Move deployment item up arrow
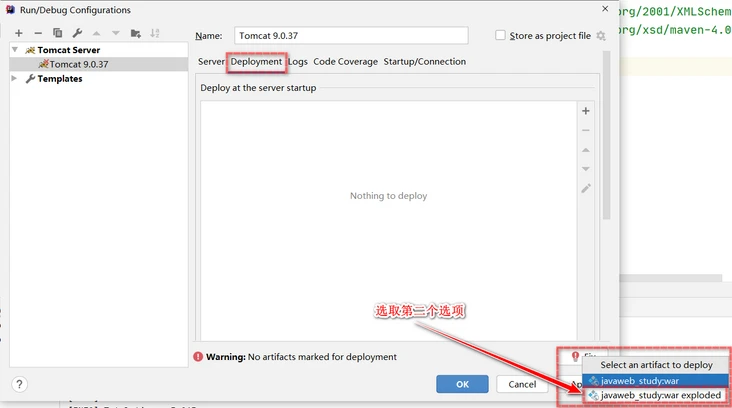 (586, 150)
